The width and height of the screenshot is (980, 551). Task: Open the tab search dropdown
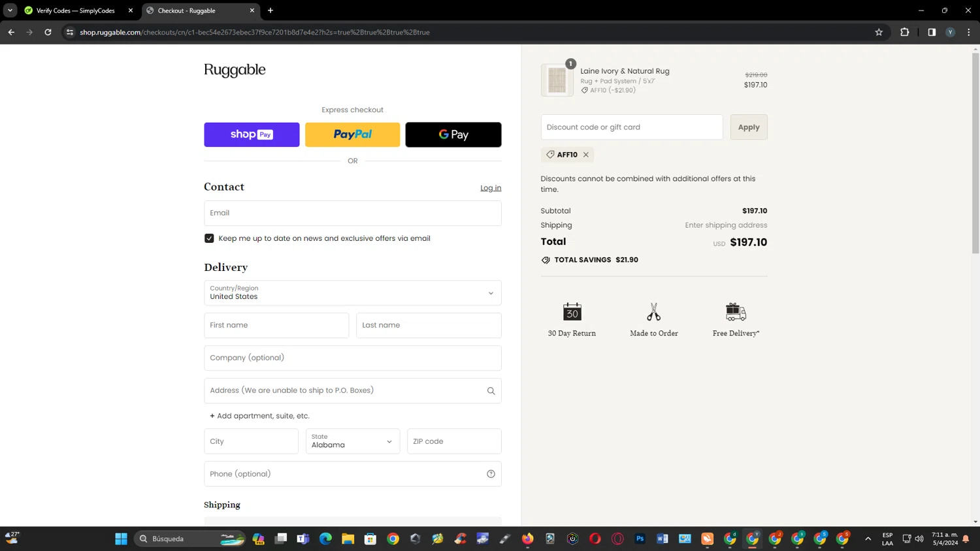[10, 10]
